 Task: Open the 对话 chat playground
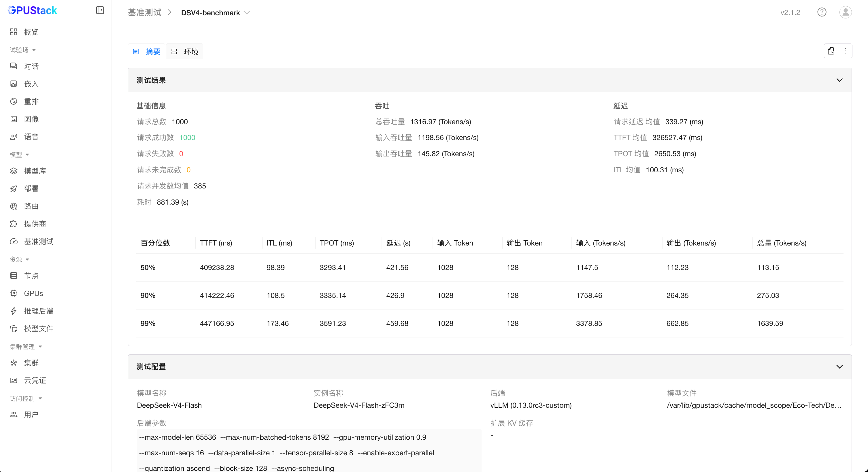tap(31, 66)
